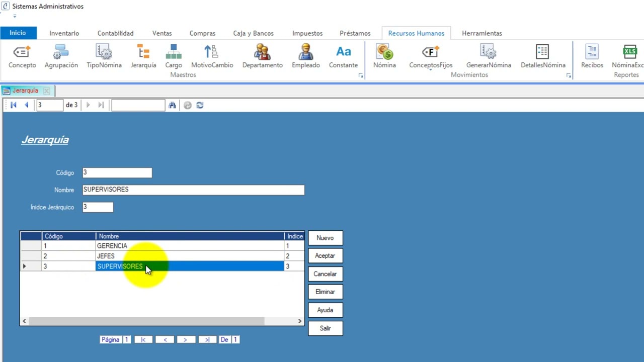Click the Eliminar button

point(325,292)
